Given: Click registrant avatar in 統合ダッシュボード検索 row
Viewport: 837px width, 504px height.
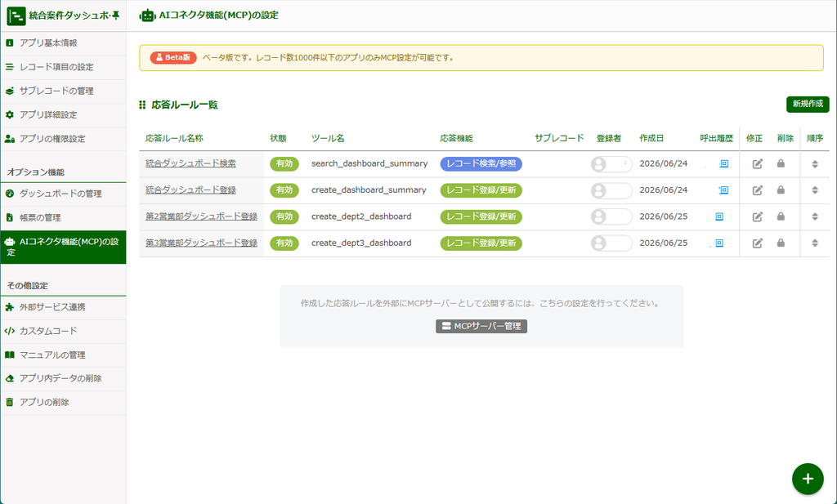Looking at the screenshot, I should tap(599, 164).
